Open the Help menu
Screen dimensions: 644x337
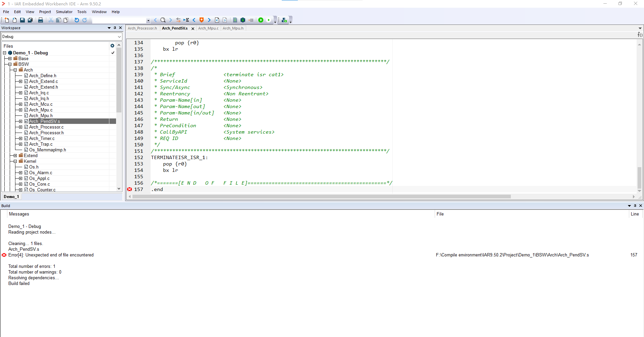coord(116,12)
